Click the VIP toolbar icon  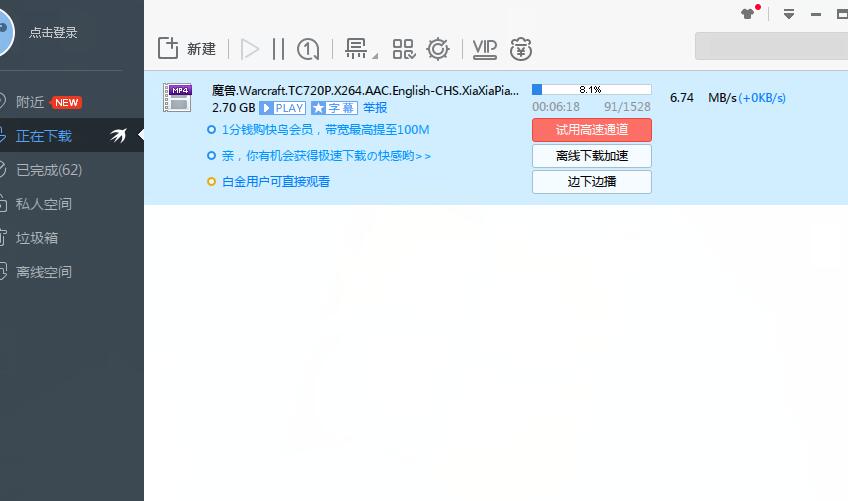coord(485,49)
